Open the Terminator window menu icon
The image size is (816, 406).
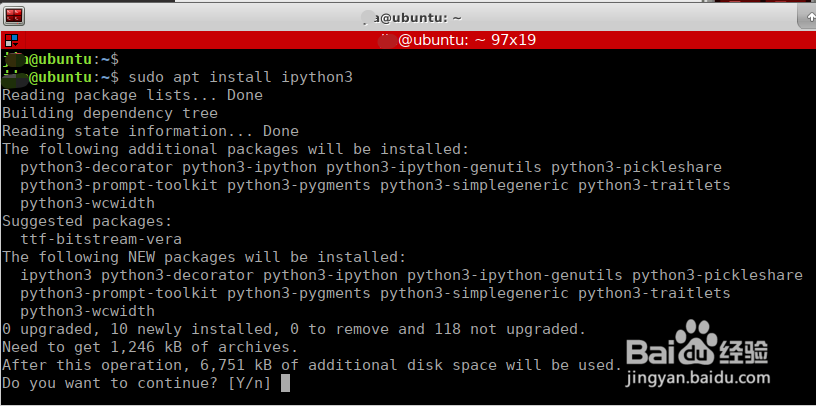tap(14, 16)
